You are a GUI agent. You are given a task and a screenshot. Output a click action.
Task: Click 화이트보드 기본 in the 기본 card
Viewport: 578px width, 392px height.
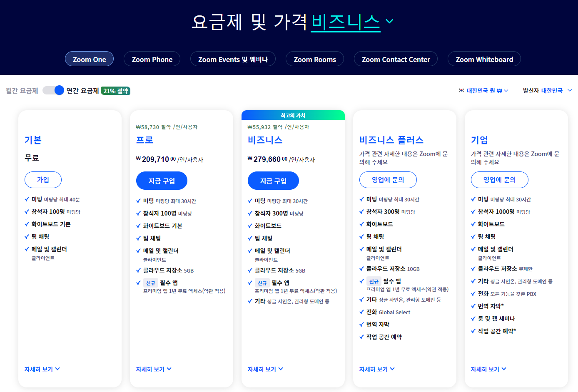point(51,224)
